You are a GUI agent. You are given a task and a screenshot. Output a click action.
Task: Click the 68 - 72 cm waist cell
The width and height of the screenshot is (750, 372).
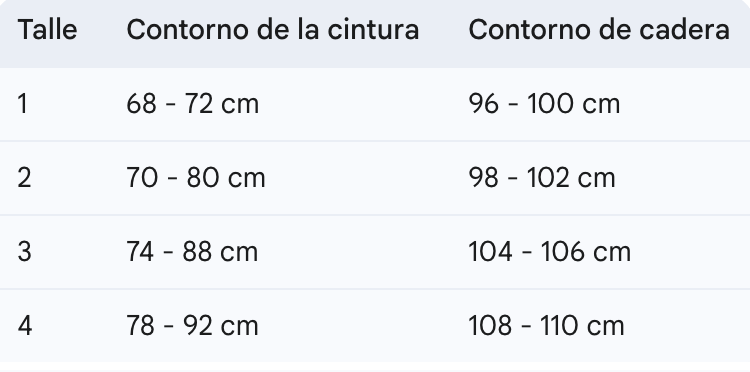click(x=193, y=104)
